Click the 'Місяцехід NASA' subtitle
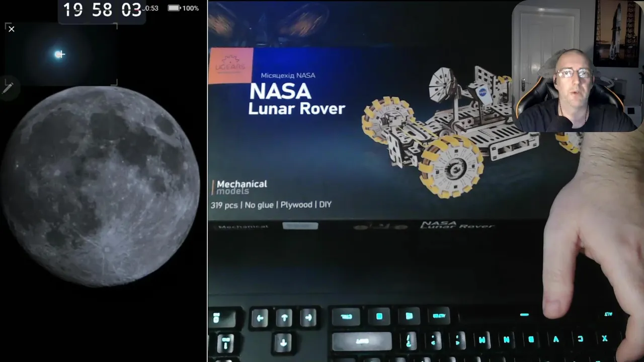 click(x=288, y=75)
